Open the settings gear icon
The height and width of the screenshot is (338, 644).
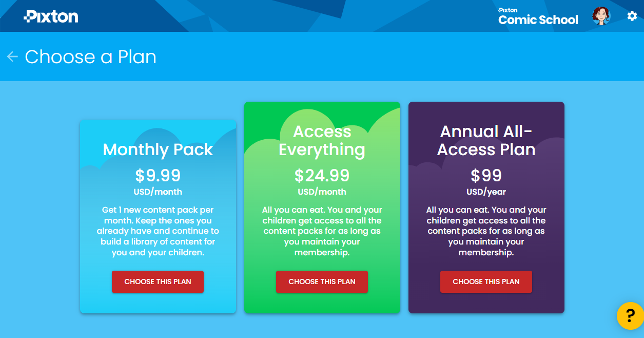point(632,16)
